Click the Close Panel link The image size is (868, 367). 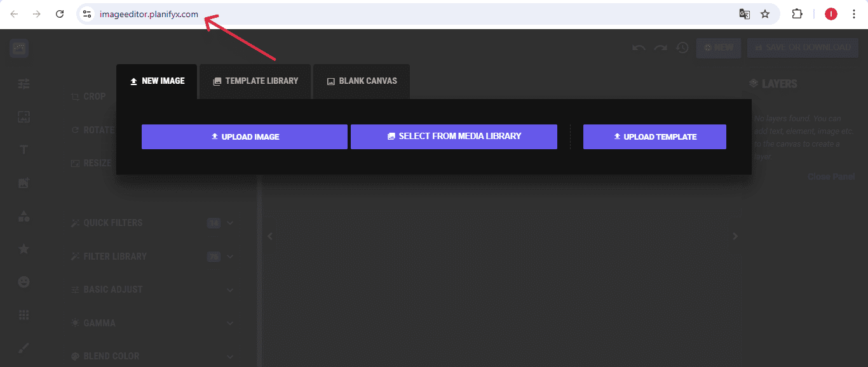[831, 177]
